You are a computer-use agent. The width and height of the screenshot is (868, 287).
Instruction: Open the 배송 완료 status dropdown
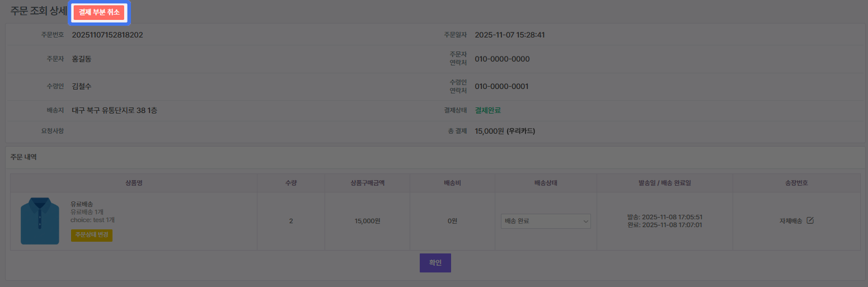click(x=546, y=221)
